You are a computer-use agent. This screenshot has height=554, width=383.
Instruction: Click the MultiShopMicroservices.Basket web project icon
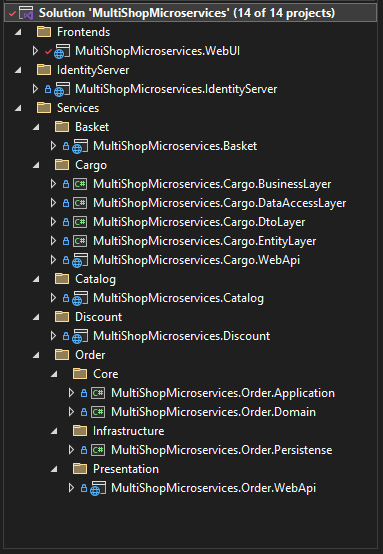point(80,146)
